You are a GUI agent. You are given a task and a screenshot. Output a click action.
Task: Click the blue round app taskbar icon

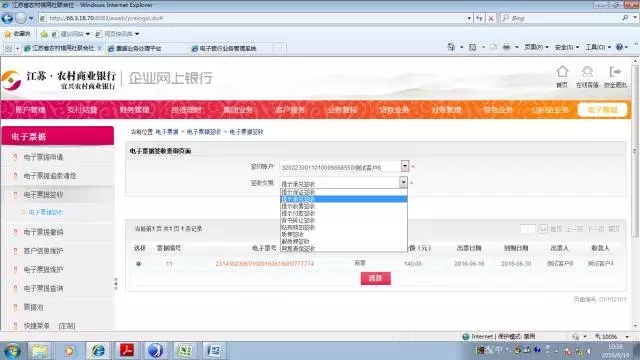pyautogui.click(x=156, y=351)
